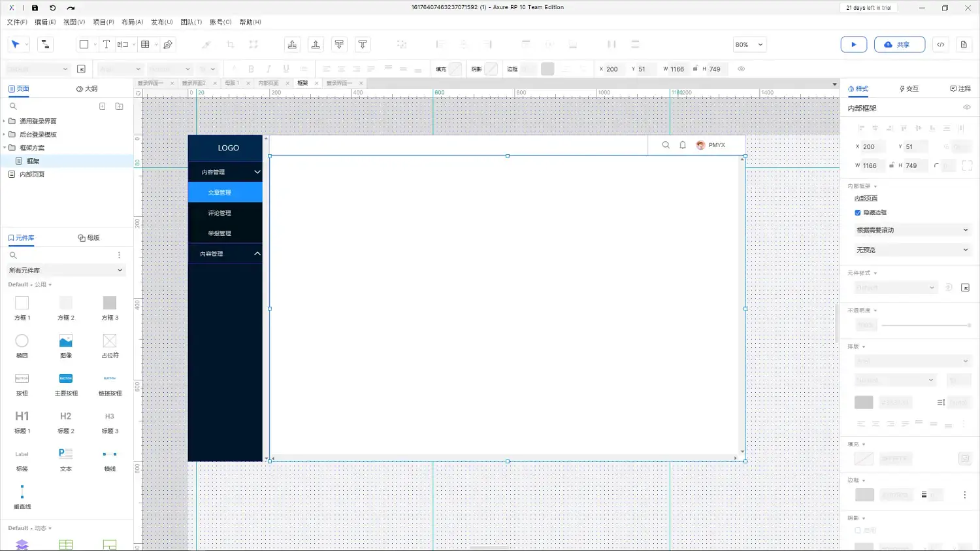Uncheck the 隐藏边框 checkbox
Image resolution: width=980 pixels, height=551 pixels.
coord(858,212)
